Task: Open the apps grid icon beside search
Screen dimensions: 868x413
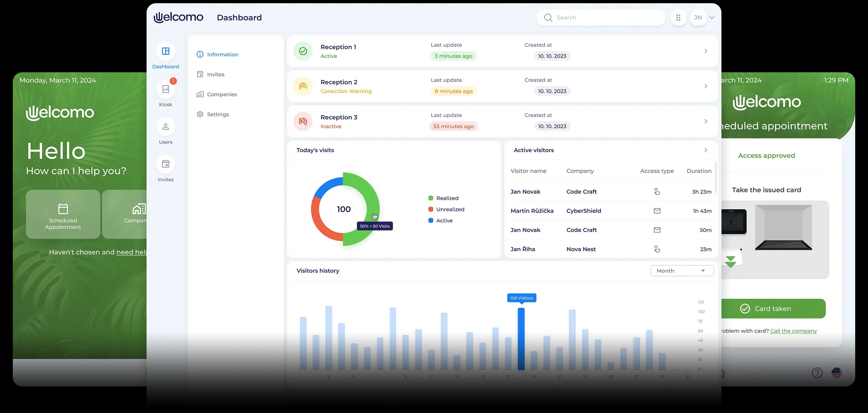Action: click(x=678, y=18)
